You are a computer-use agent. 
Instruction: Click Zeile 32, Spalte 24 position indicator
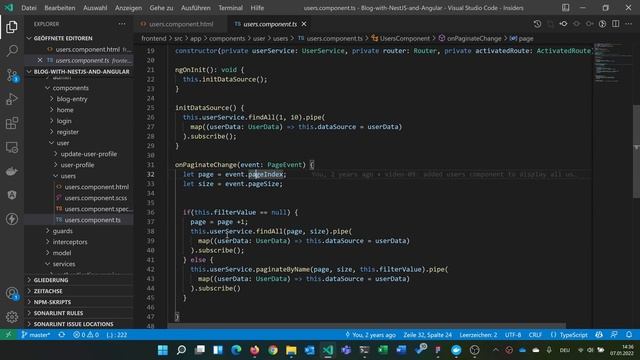coord(427,335)
